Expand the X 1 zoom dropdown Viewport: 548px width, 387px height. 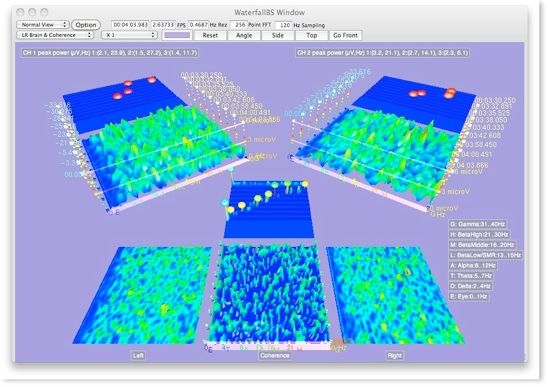click(129, 35)
